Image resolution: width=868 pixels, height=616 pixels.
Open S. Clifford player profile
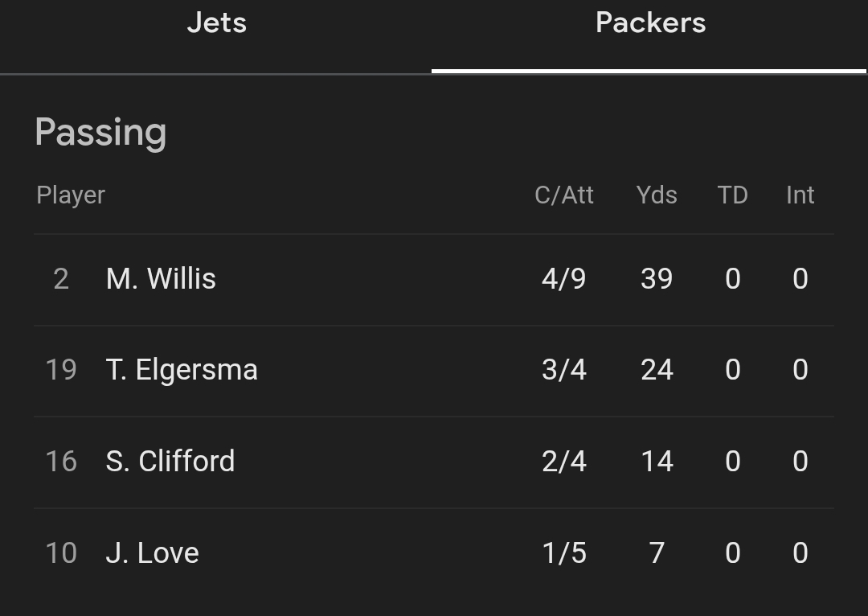170,462
